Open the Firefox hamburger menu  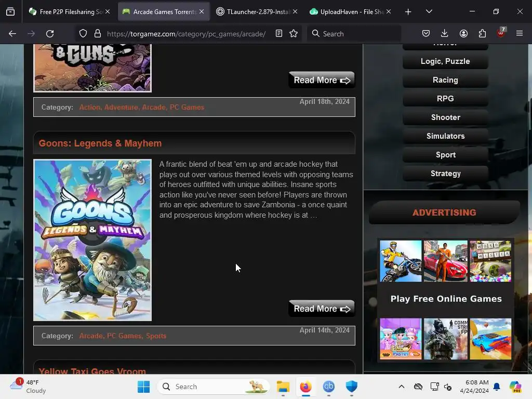coord(520,34)
